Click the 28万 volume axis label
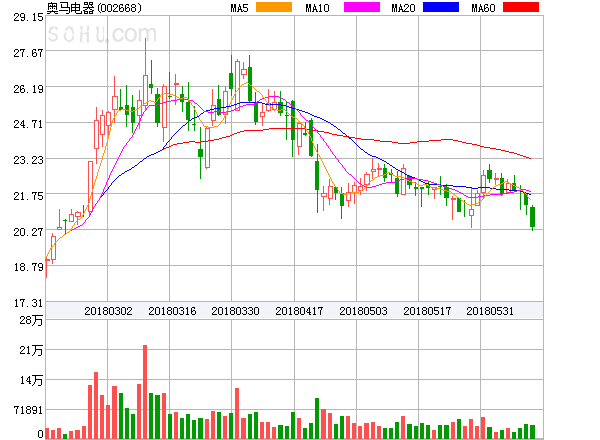 coord(31,320)
